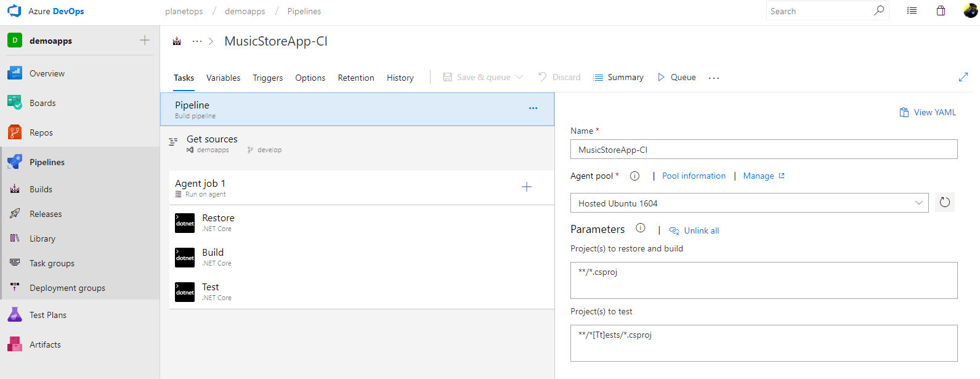This screenshot has width=980, height=379.
Task: Open the Manage agent pools link
Action: click(764, 176)
